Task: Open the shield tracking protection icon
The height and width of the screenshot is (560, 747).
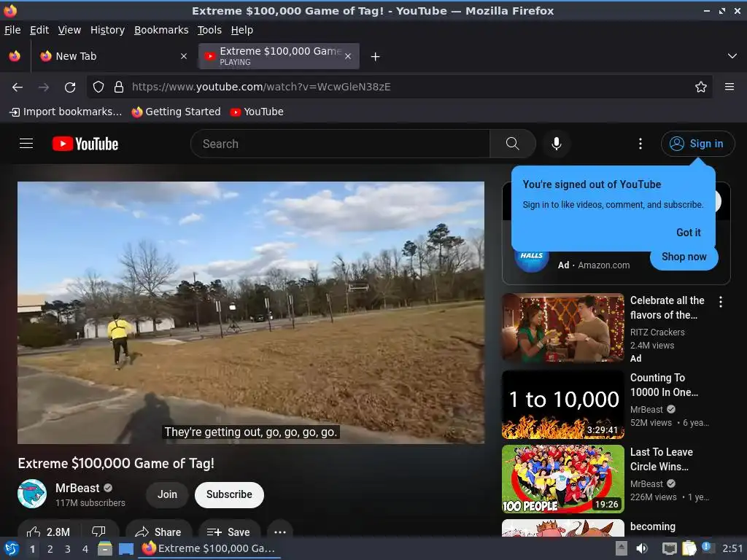Action: point(98,87)
